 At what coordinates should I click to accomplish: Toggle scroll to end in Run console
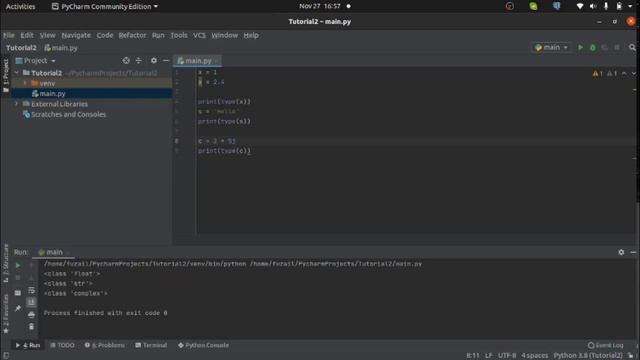pos(31,302)
